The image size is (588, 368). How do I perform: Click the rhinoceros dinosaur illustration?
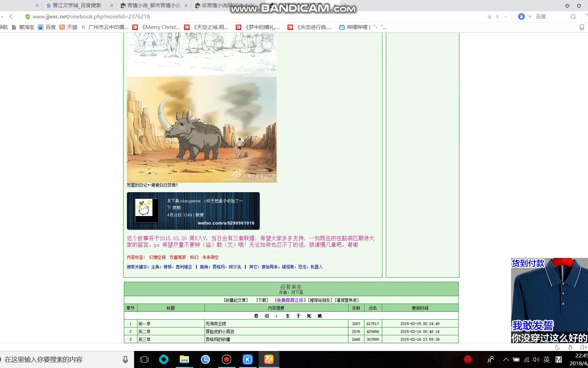[202, 129]
